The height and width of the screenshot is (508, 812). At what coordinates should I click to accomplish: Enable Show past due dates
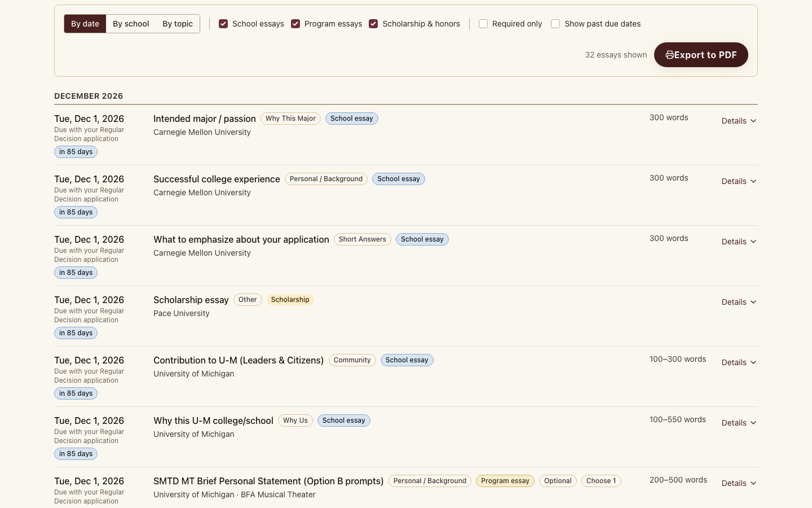tap(555, 24)
